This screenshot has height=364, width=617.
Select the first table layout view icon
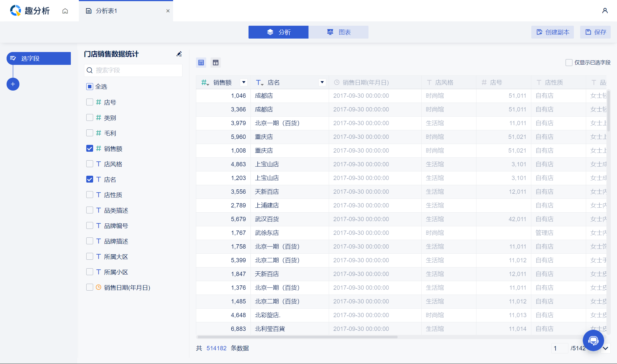coord(201,63)
